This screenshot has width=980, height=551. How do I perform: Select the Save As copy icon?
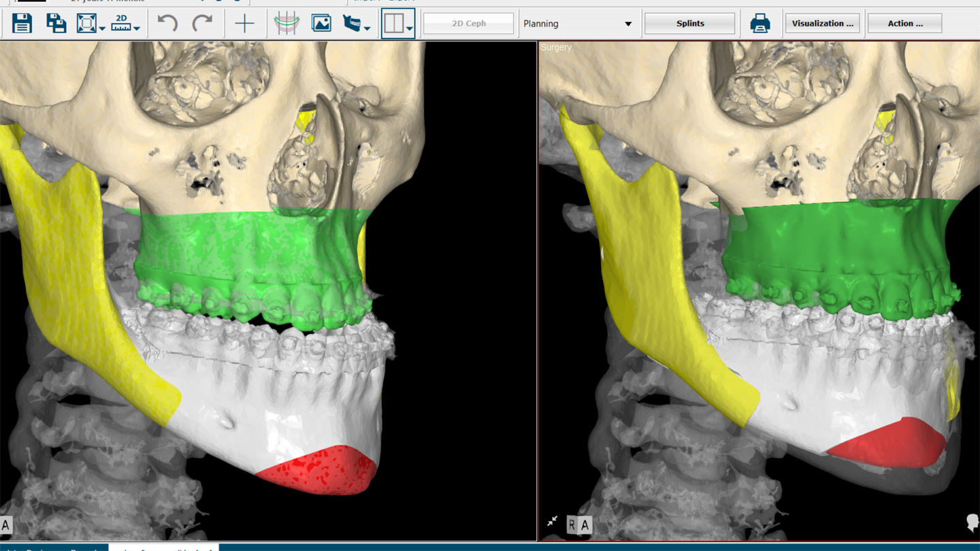tap(56, 23)
